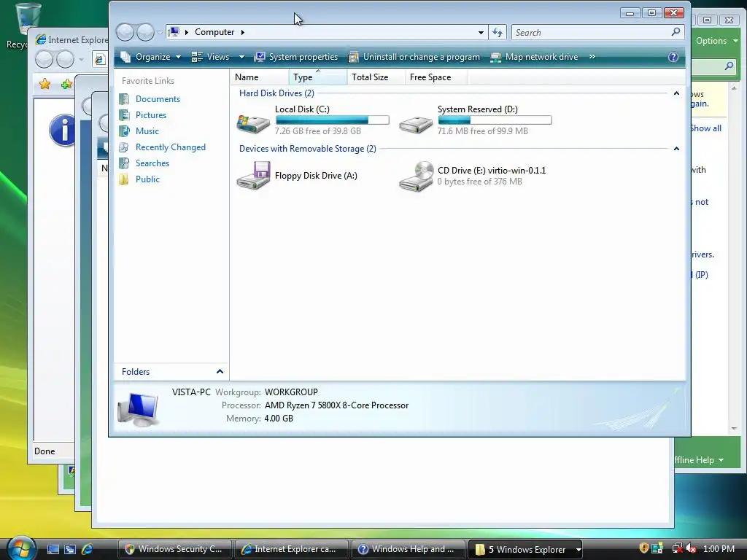
Task: Click the search magnifier icon in Explorer
Action: coord(676,32)
